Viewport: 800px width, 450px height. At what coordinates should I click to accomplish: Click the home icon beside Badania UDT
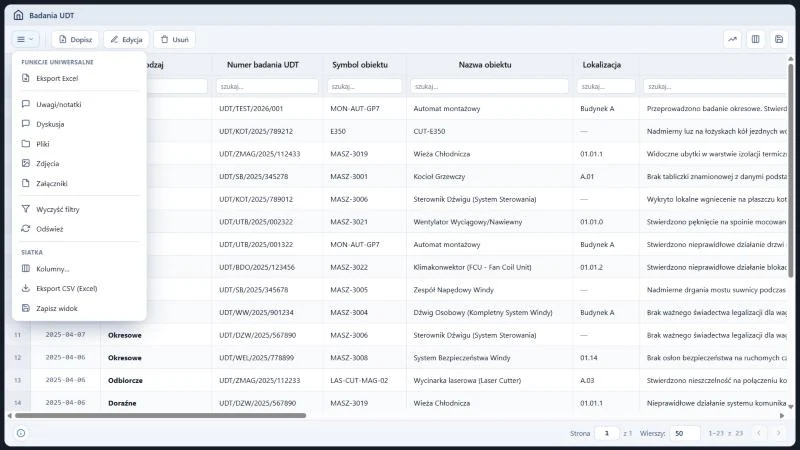point(18,15)
